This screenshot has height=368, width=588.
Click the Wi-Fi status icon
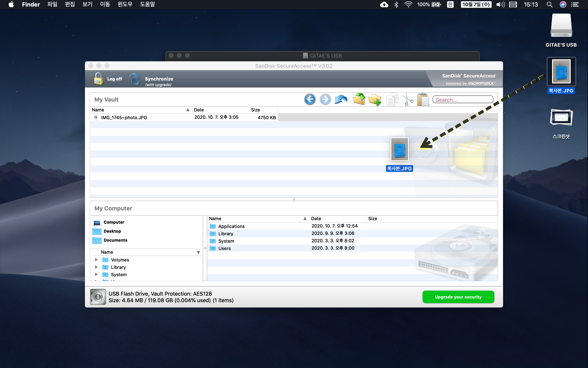pos(409,4)
